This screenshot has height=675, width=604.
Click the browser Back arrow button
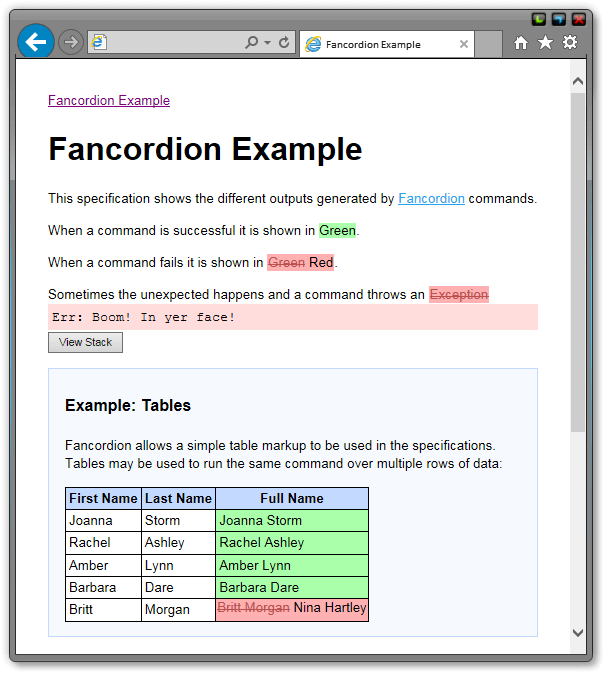(36, 42)
